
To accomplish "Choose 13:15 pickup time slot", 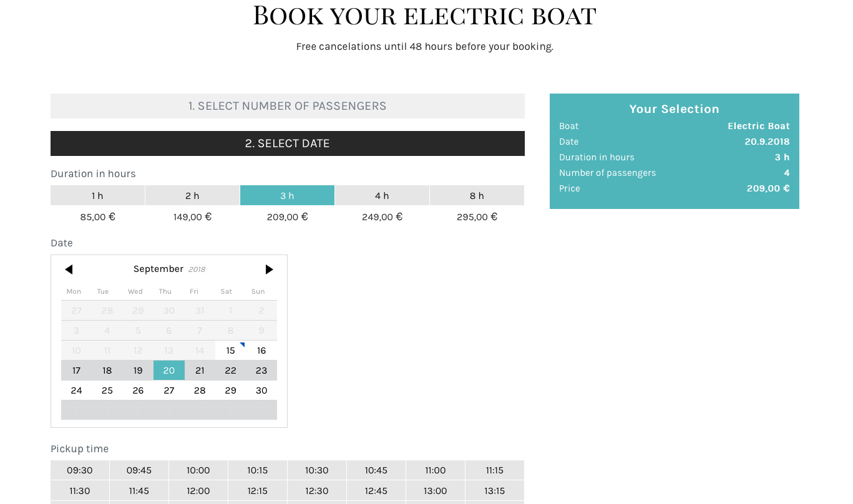I will click(495, 491).
